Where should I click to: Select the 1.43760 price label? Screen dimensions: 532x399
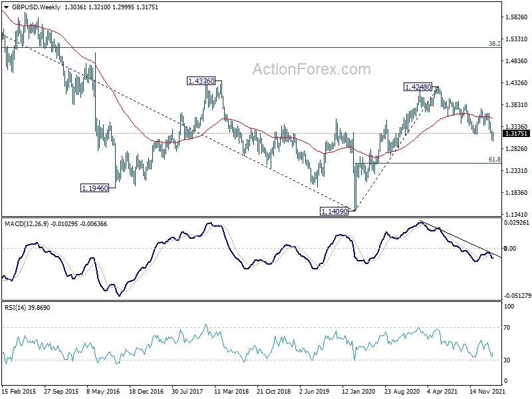point(201,81)
